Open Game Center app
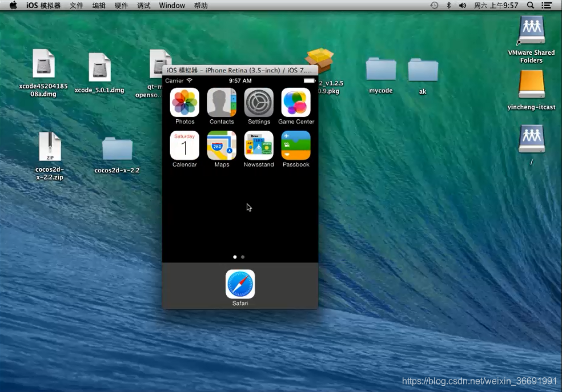 (x=296, y=103)
